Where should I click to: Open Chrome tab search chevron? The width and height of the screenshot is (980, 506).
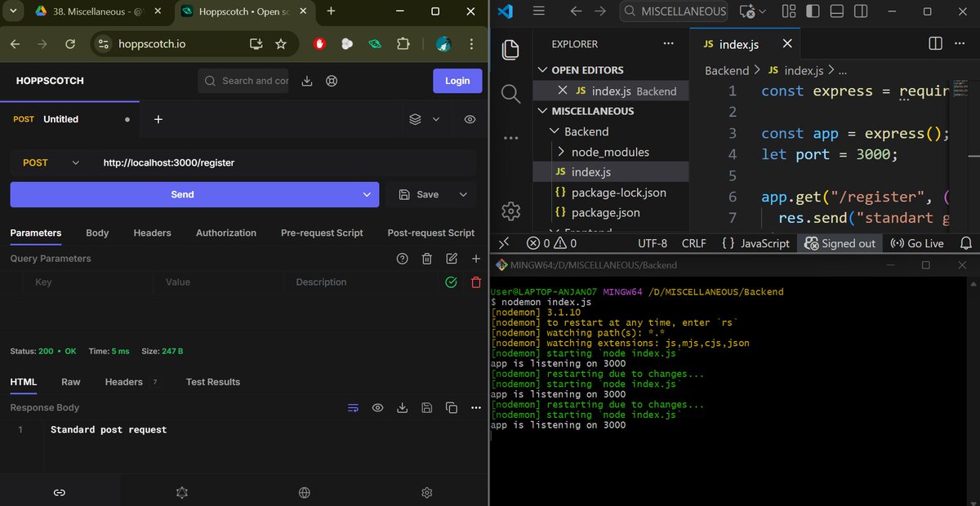tap(15, 11)
